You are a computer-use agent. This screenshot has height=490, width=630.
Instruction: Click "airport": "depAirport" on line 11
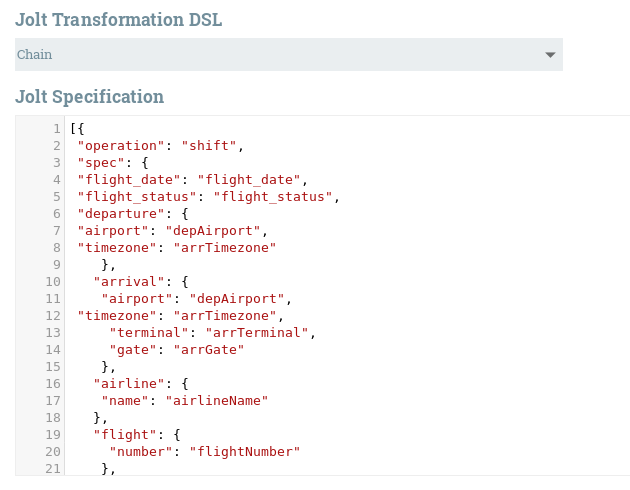pyautogui.click(x=196, y=299)
